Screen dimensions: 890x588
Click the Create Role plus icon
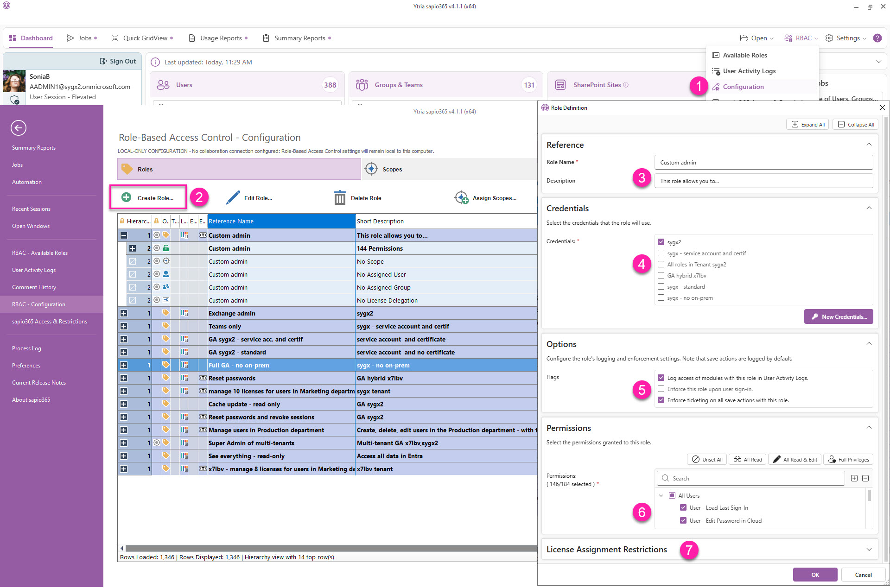pos(126,197)
